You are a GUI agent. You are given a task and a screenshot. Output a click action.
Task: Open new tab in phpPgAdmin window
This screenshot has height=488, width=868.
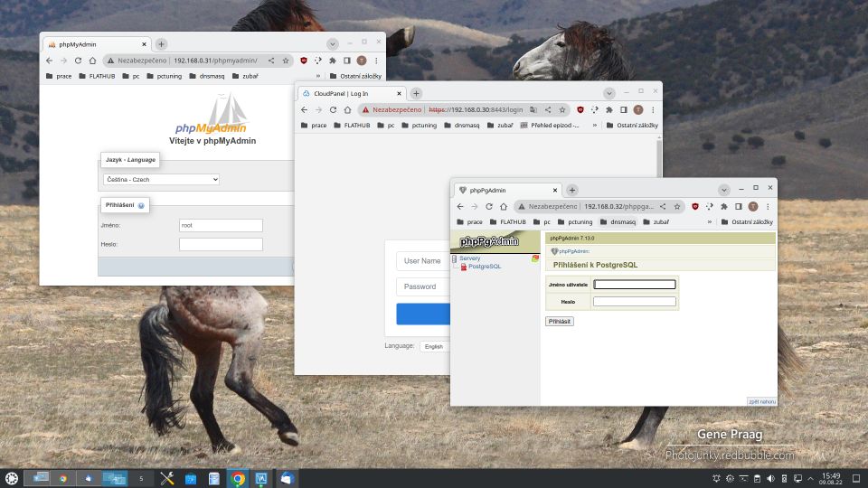coord(571,190)
